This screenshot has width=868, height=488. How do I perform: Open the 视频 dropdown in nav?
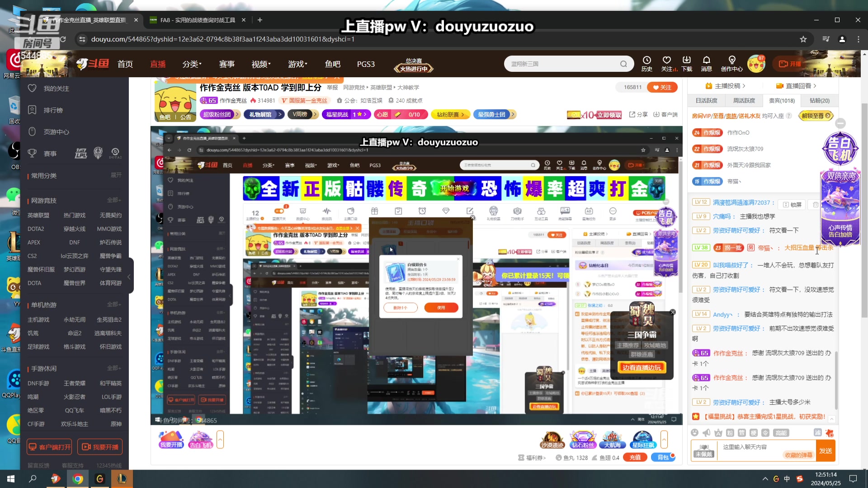(x=261, y=64)
